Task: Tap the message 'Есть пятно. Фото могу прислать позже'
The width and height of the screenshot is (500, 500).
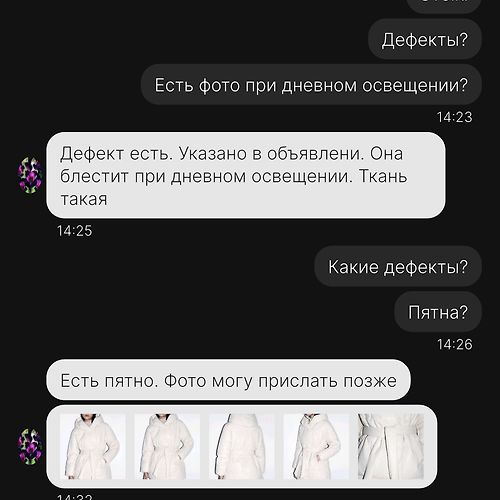Action: click(228, 380)
